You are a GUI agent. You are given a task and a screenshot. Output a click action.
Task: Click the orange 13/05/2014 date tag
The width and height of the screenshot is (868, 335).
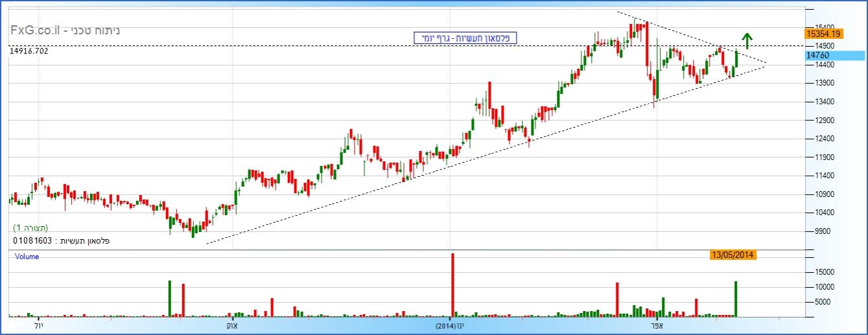click(x=733, y=255)
